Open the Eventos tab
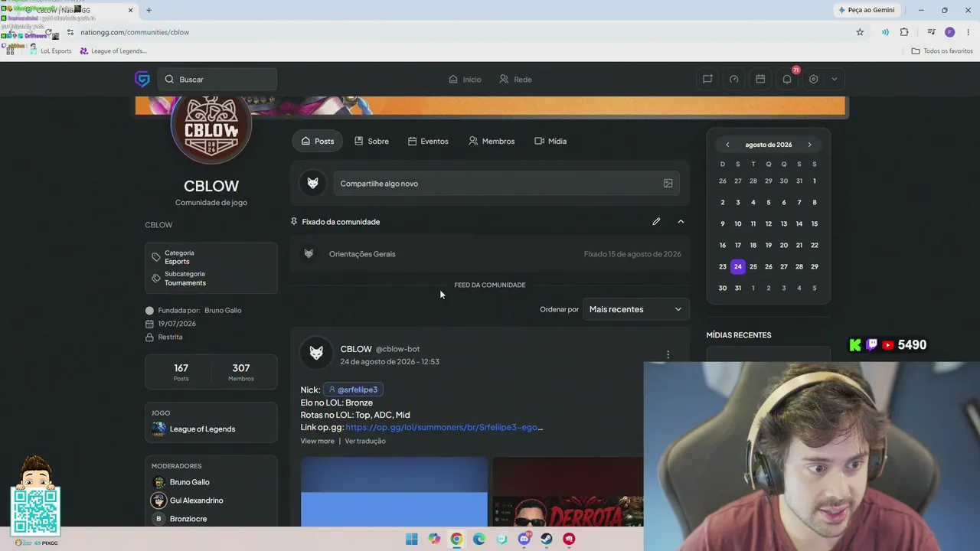The height and width of the screenshot is (551, 980). point(428,141)
